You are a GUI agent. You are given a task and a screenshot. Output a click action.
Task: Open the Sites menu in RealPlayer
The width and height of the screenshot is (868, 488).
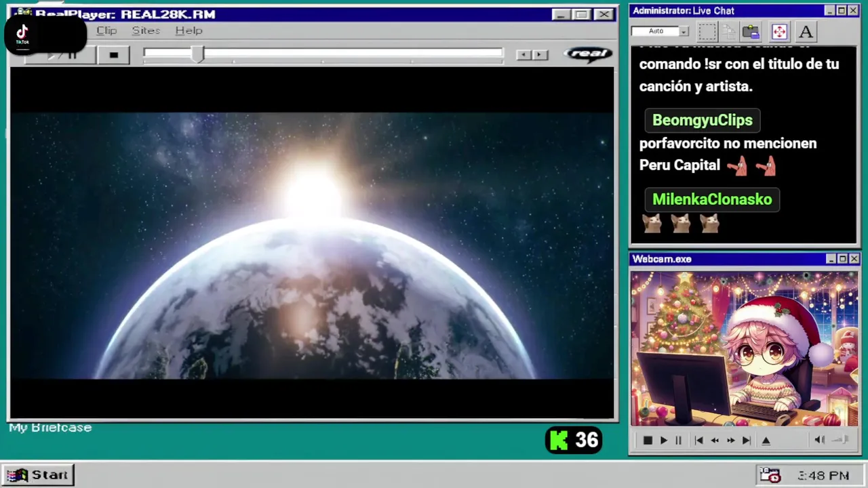146,30
